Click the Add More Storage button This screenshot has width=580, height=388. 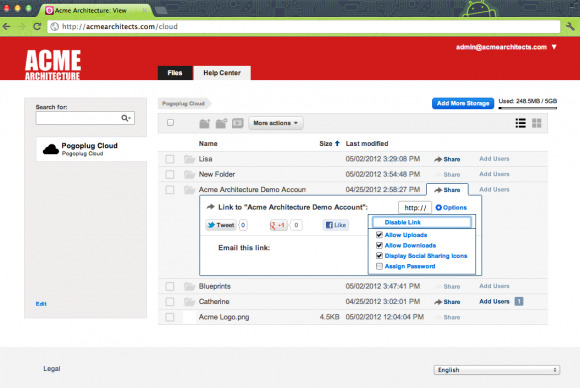pos(463,103)
